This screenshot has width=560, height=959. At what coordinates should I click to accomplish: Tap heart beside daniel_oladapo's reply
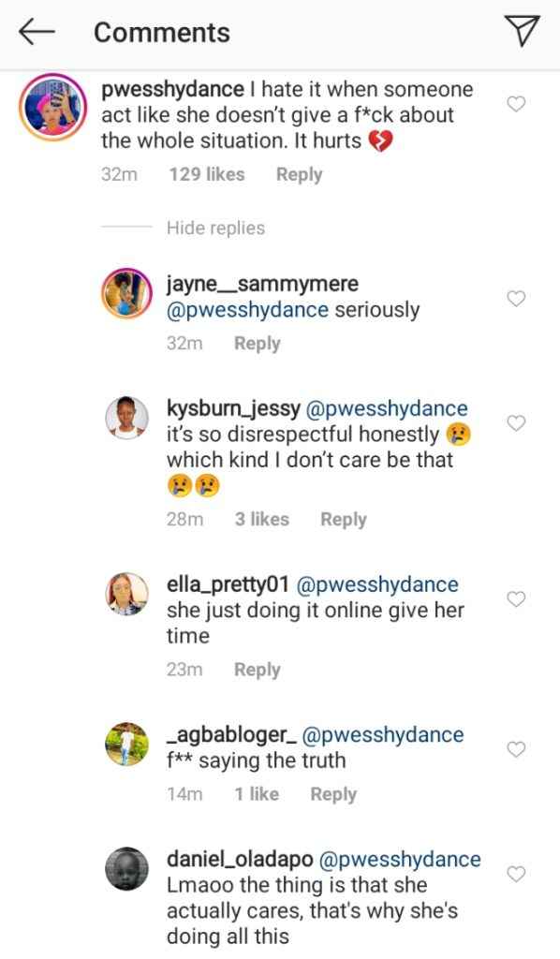coord(517,874)
